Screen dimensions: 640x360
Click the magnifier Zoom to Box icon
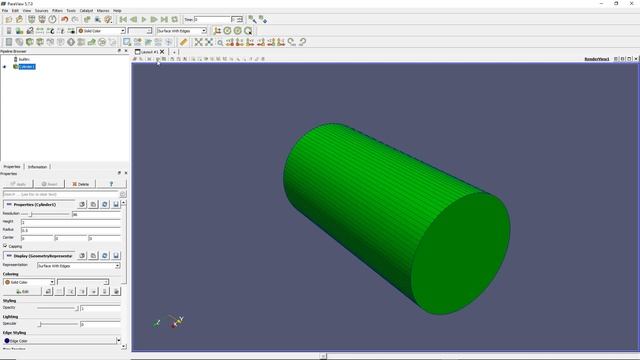coord(220,42)
